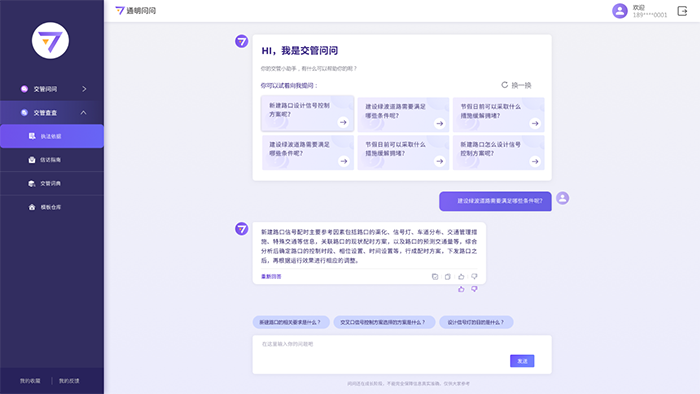Click the sent message bubble 建设绿波道路需要满足哪些条件呢
The width and height of the screenshot is (700, 394).
pos(496,201)
